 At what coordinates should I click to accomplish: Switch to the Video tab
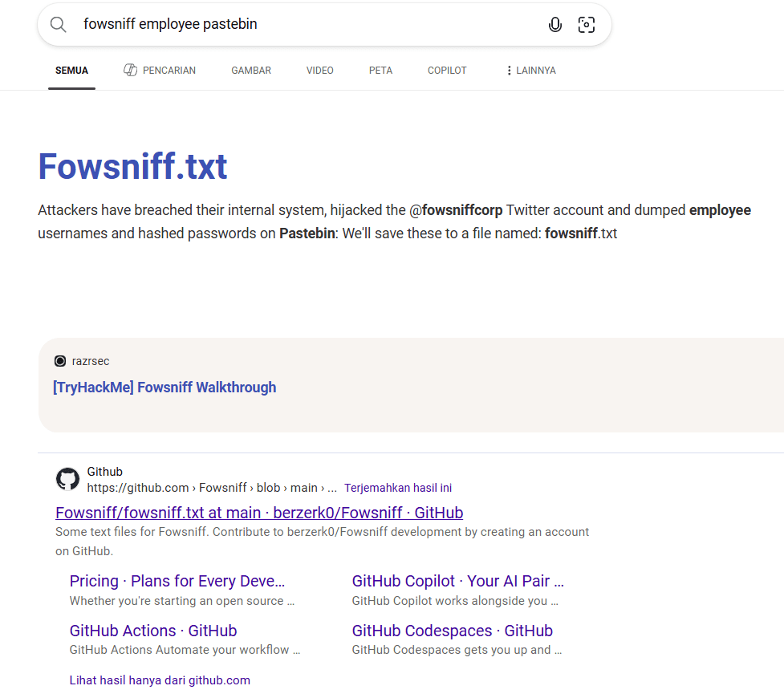click(x=319, y=71)
